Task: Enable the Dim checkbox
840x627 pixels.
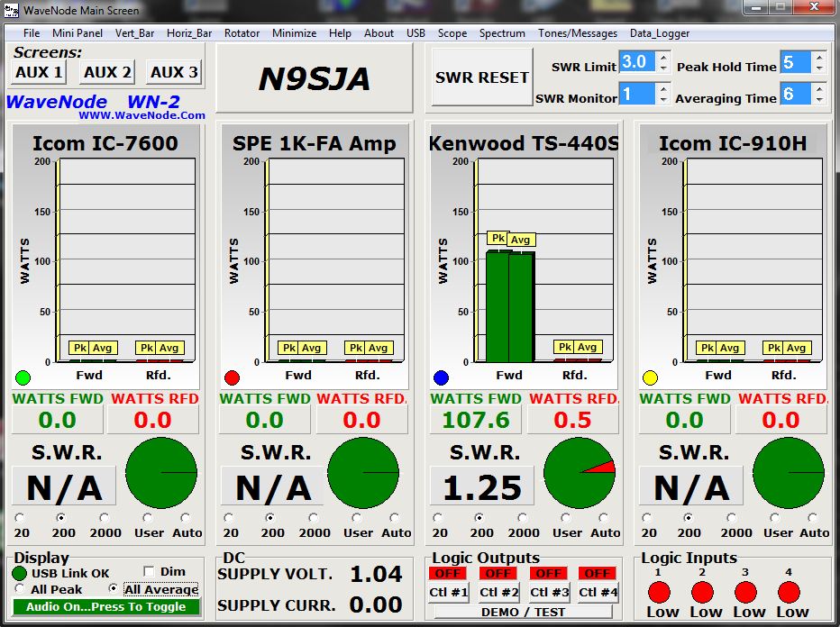Action: tap(150, 571)
